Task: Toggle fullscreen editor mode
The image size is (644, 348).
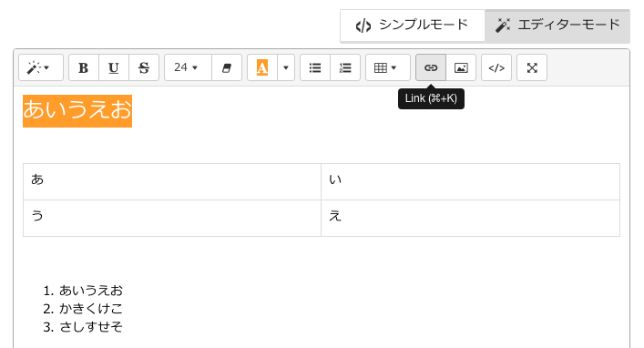Action: point(532,67)
